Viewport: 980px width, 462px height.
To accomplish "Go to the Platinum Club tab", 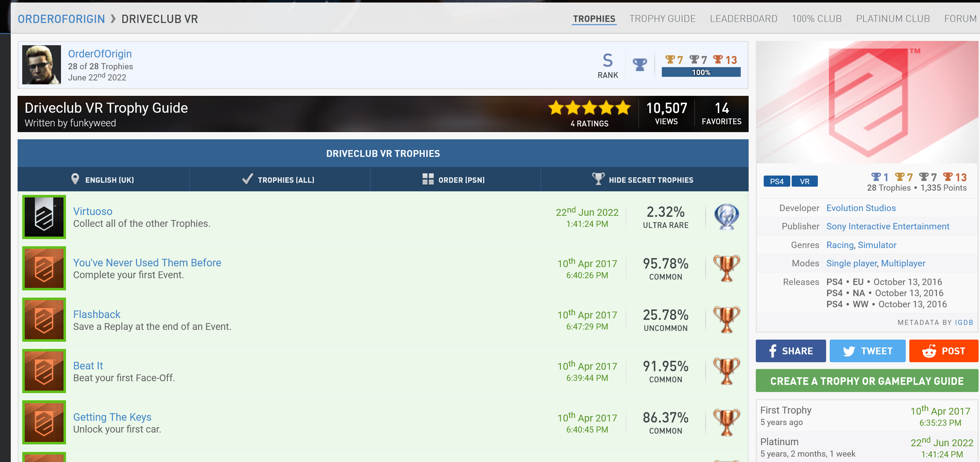I will (x=892, y=19).
